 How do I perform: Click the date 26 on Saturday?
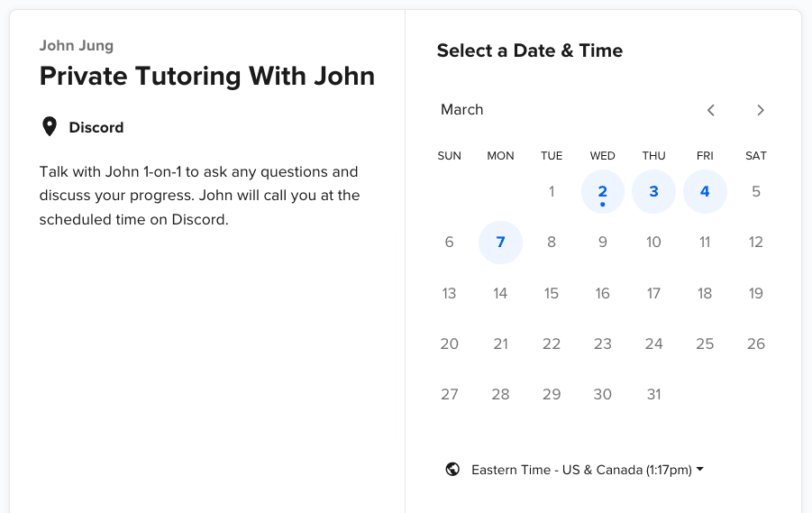755,344
